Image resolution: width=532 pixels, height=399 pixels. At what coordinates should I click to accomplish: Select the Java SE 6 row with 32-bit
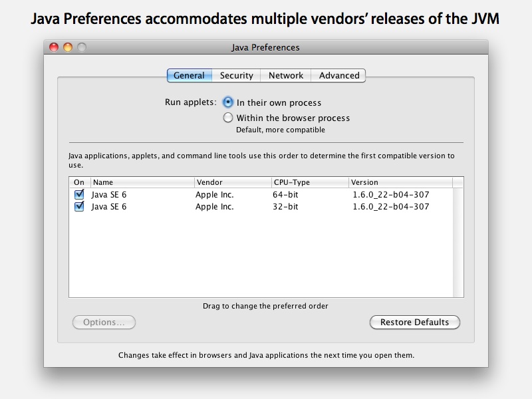pos(261,206)
